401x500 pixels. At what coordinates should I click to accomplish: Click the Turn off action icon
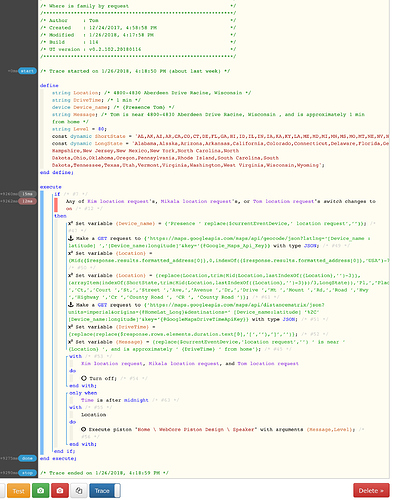click(84, 378)
